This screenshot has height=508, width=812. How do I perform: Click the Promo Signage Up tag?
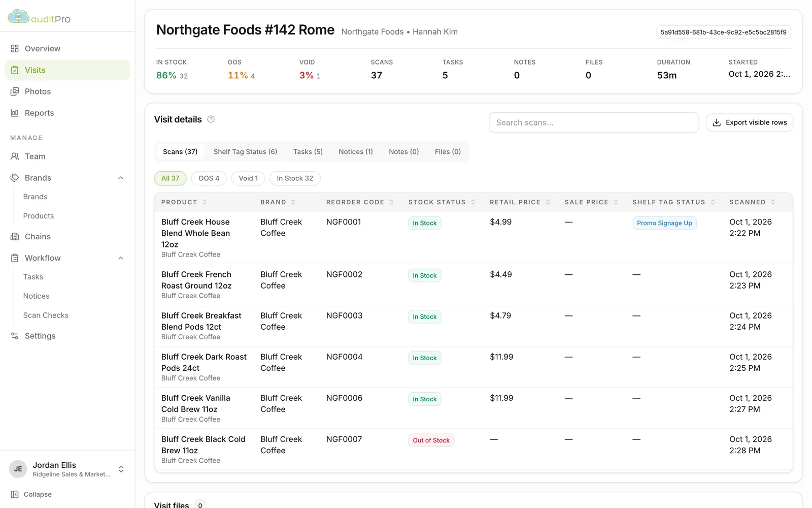tap(664, 223)
